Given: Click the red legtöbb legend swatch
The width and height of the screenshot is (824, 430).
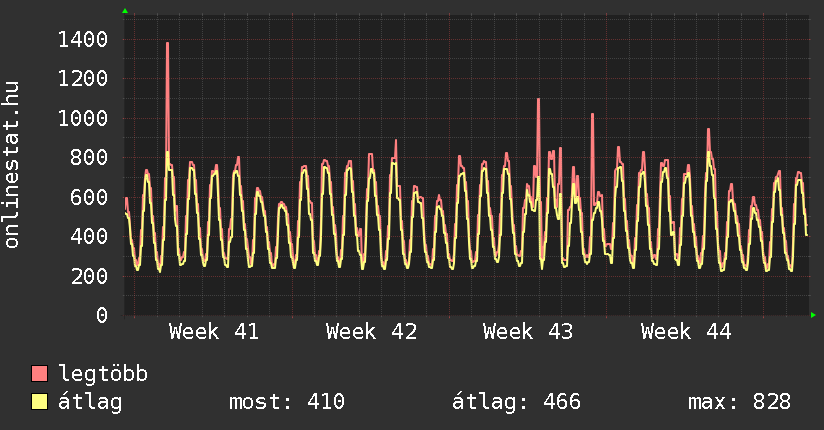Looking at the screenshot, I should coord(40,375).
